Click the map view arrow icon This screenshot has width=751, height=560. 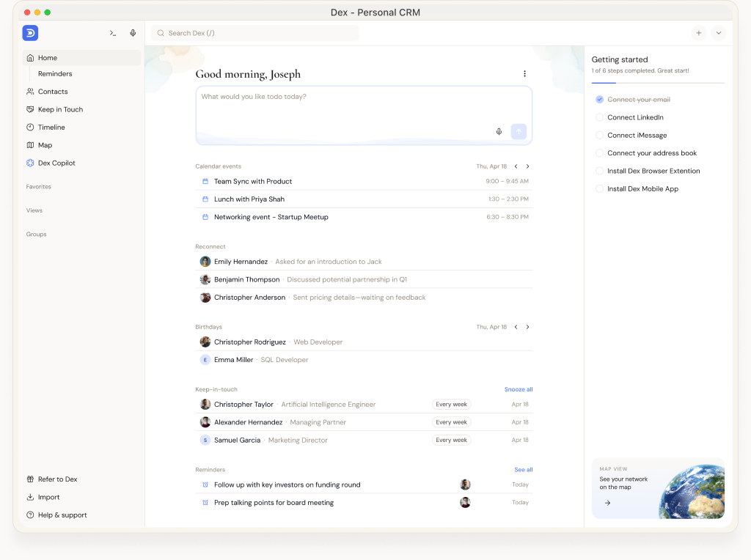[x=607, y=503]
